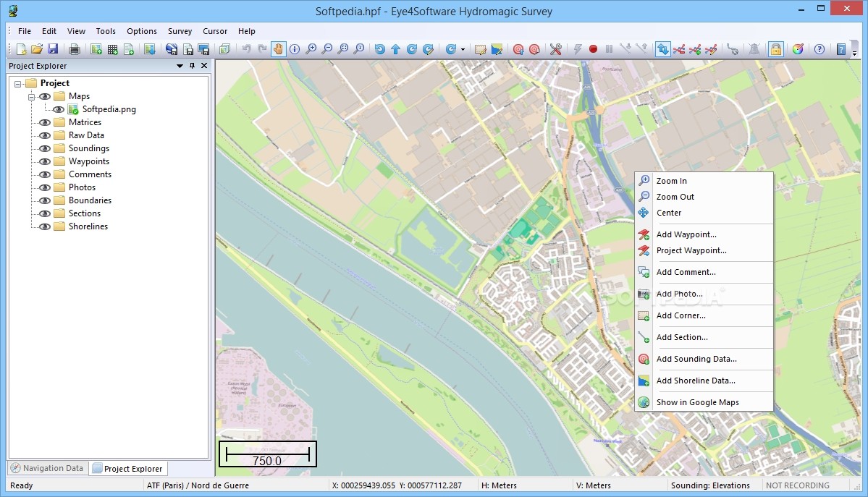Image resolution: width=868 pixels, height=497 pixels.
Task: Click the edit boundary pencil icon
Action: pos(481,49)
